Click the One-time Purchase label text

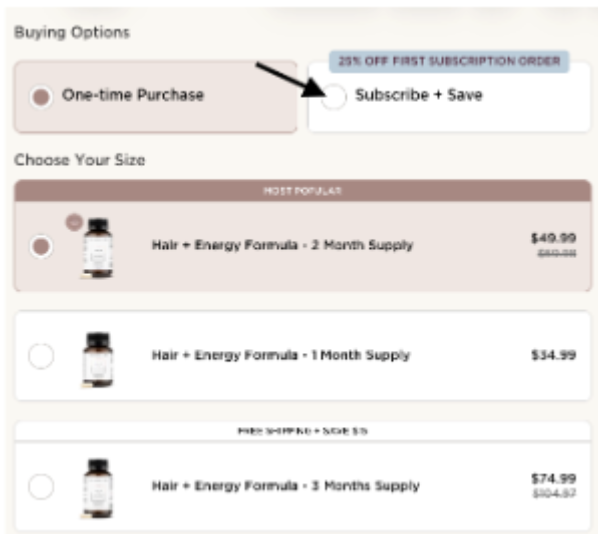133,96
